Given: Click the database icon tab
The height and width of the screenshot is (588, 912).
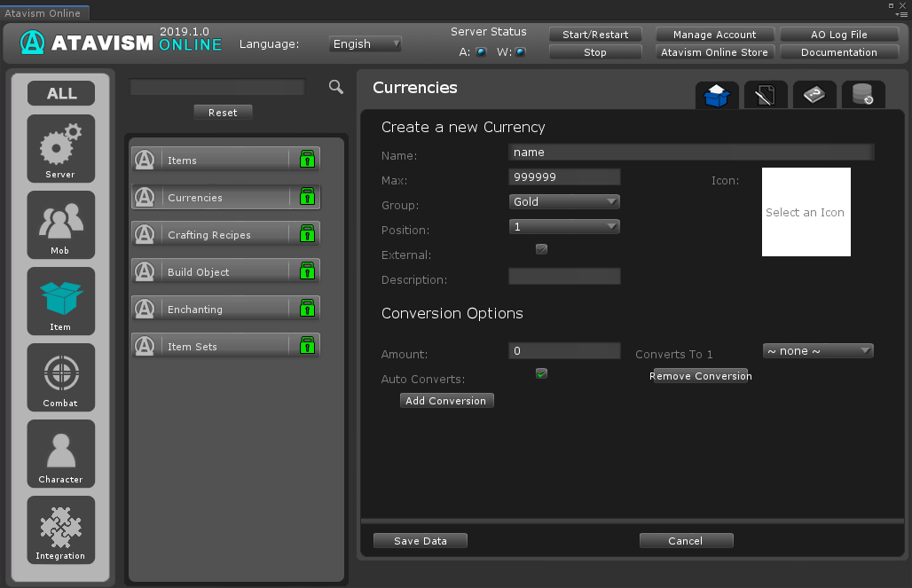Looking at the screenshot, I should point(862,95).
